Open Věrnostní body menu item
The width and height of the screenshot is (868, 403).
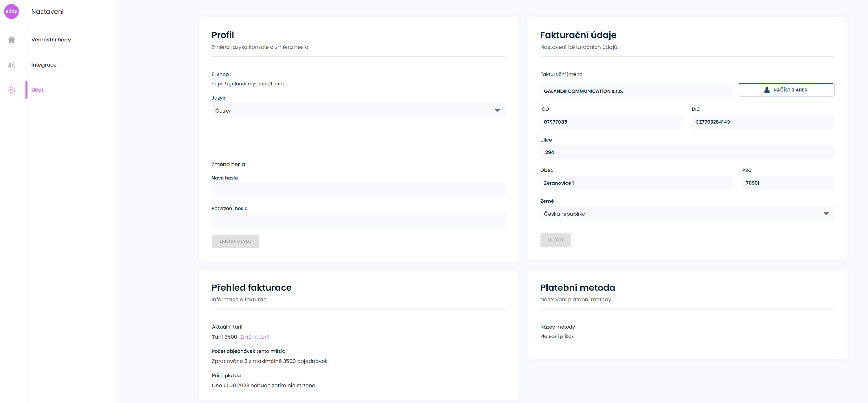coord(51,40)
